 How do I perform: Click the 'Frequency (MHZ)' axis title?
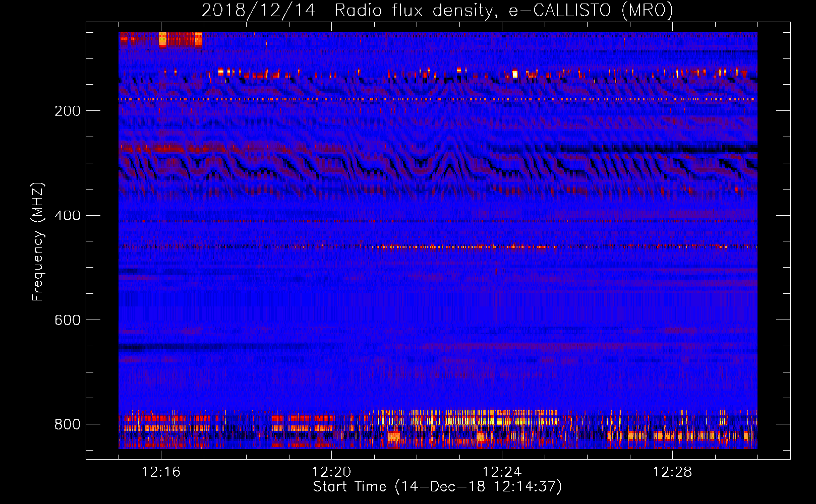pos(38,241)
